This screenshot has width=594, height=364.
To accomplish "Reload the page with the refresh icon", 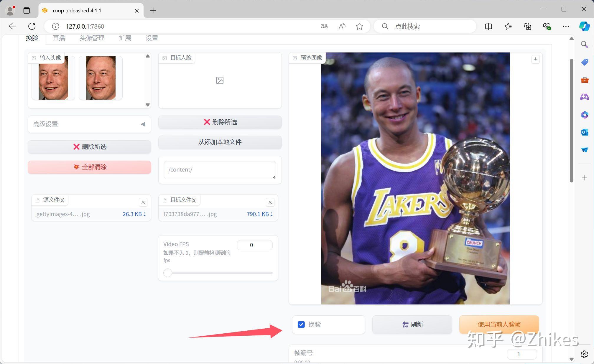I will click(x=32, y=26).
